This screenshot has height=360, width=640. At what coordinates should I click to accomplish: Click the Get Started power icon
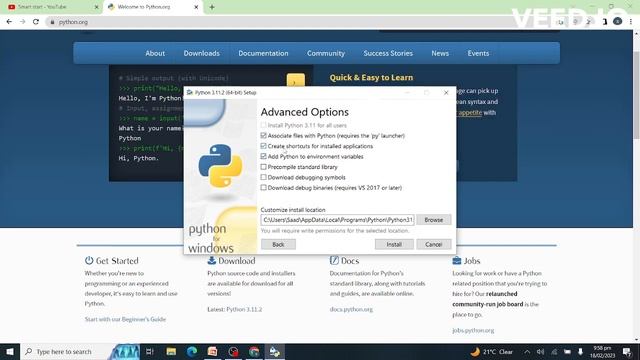(89, 260)
